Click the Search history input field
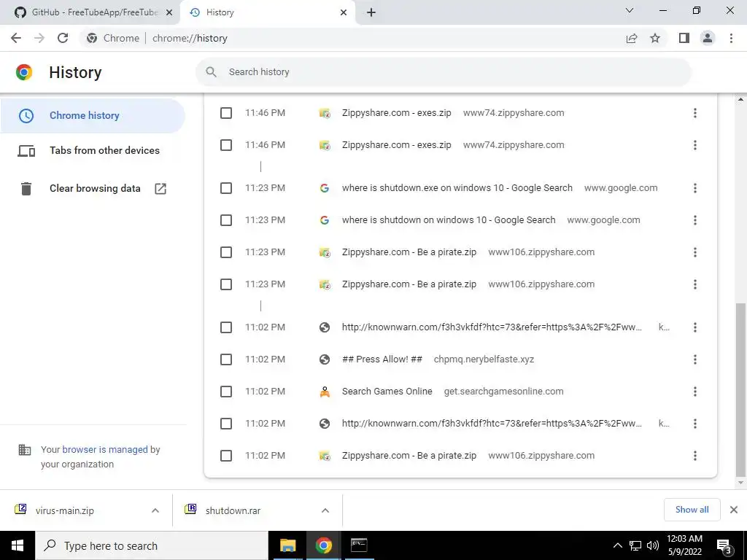The image size is (747, 560). click(x=443, y=72)
